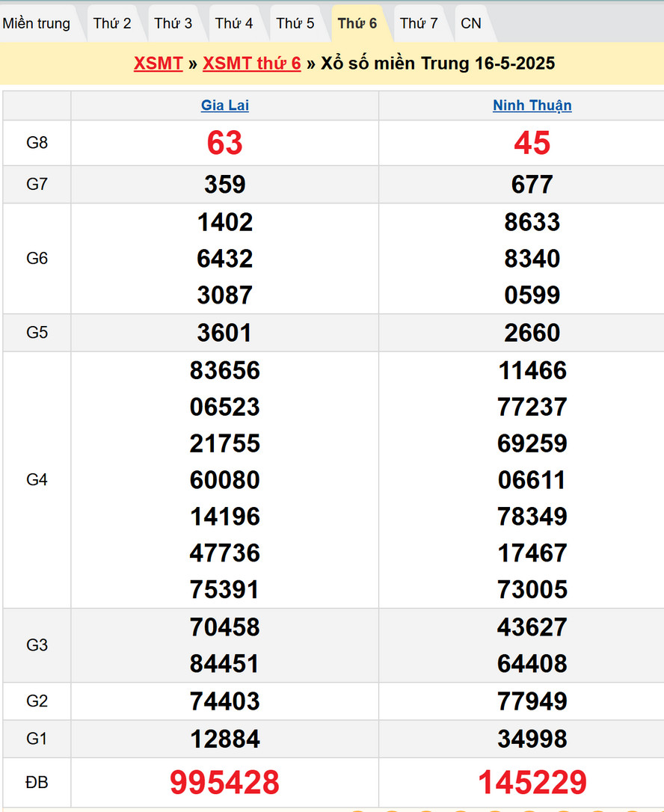
Task: Follow the 'XSMT thứ 6' breadcrumb link
Action: pyautogui.click(x=252, y=64)
